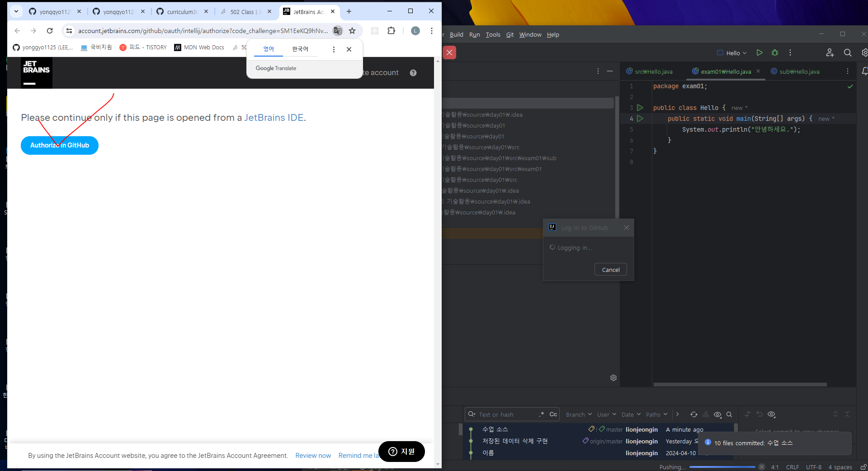Click the Cherry-Pick icon in Git log

coord(706,414)
